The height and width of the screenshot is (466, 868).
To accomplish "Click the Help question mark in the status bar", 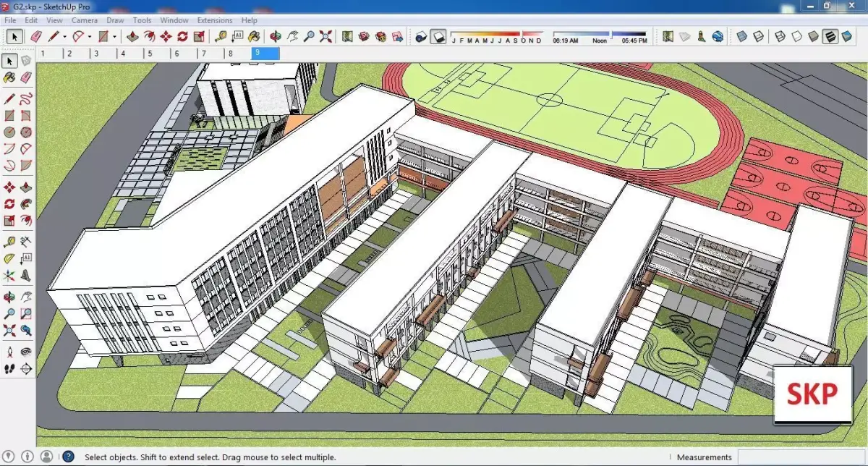I will (68, 457).
